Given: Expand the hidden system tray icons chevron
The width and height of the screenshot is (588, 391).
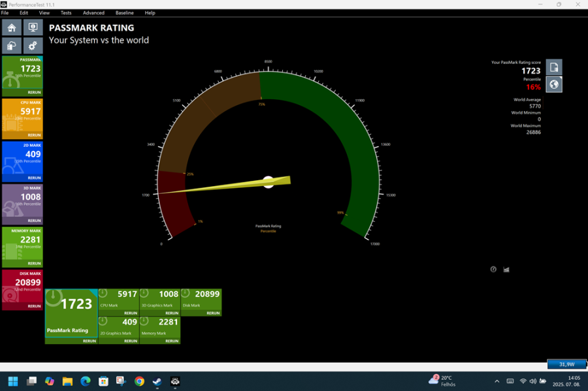Looking at the screenshot, I should click(497, 381).
